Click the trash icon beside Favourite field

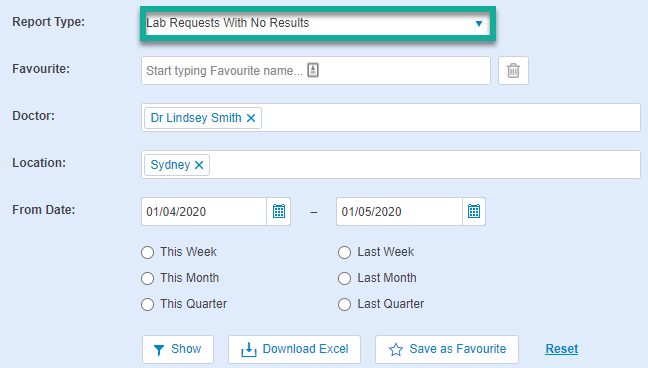[x=513, y=71]
